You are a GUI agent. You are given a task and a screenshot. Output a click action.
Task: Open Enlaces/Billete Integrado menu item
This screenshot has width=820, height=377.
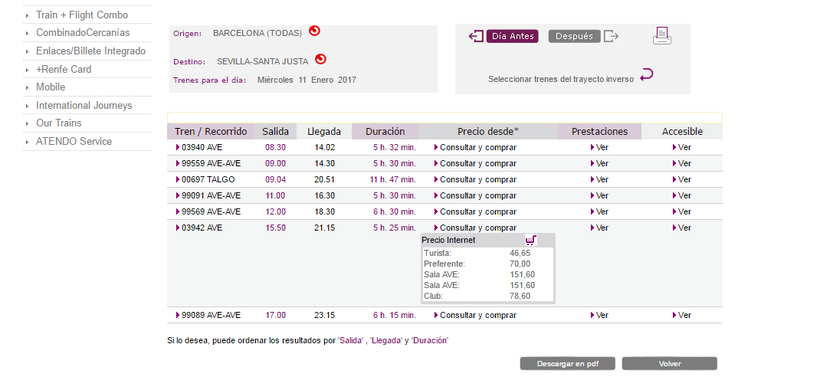click(90, 51)
